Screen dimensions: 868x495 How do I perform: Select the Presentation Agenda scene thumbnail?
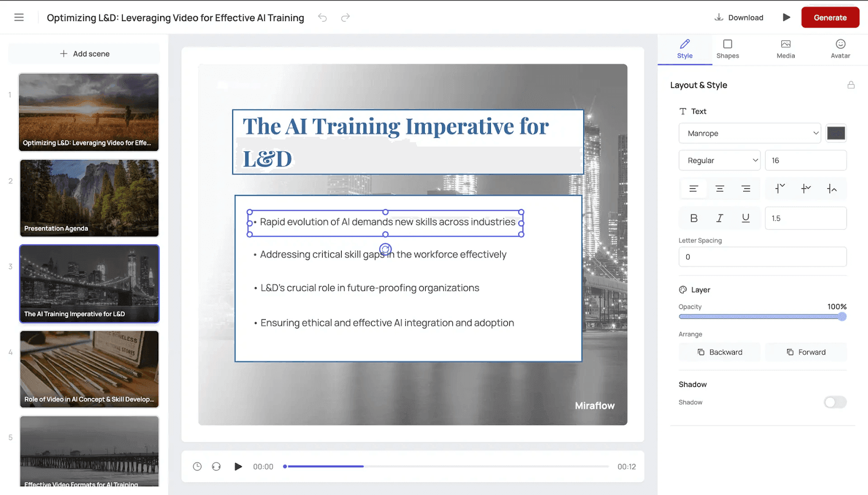point(89,198)
